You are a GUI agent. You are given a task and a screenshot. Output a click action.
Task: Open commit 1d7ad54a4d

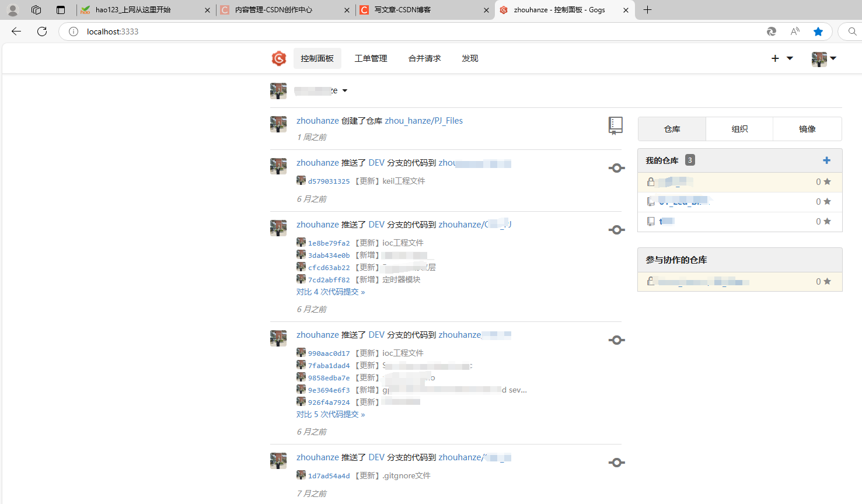(x=329, y=476)
